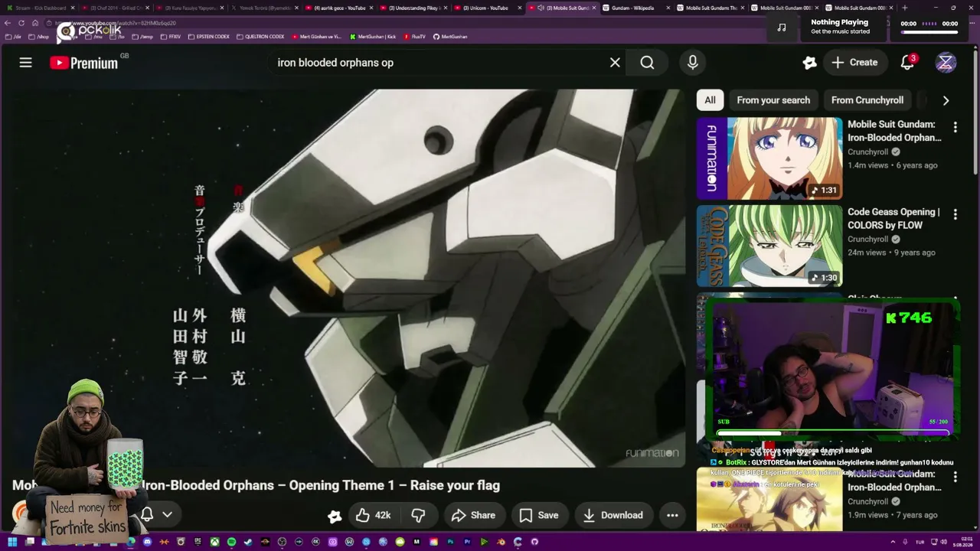Open the Code Geass Opening thumbnail
This screenshot has width=980, height=551.
(x=769, y=246)
